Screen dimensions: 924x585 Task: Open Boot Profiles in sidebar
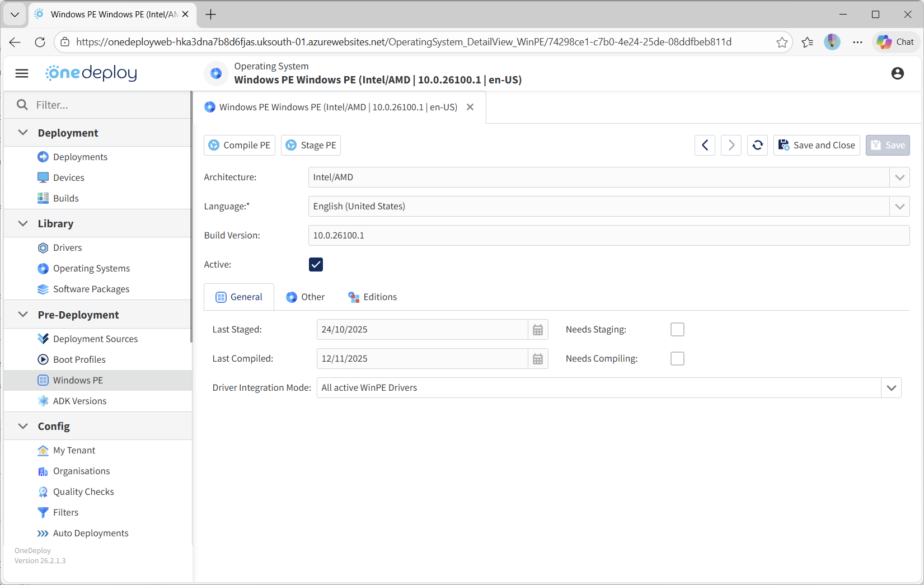coord(79,359)
